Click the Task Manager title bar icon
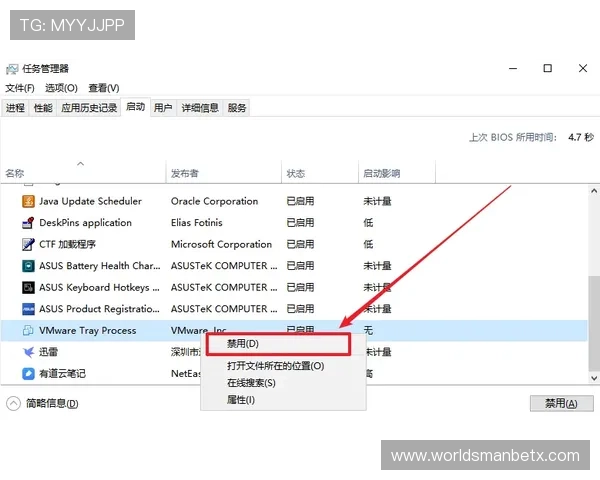This screenshot has width=600, height=480. tap(12, 69)
